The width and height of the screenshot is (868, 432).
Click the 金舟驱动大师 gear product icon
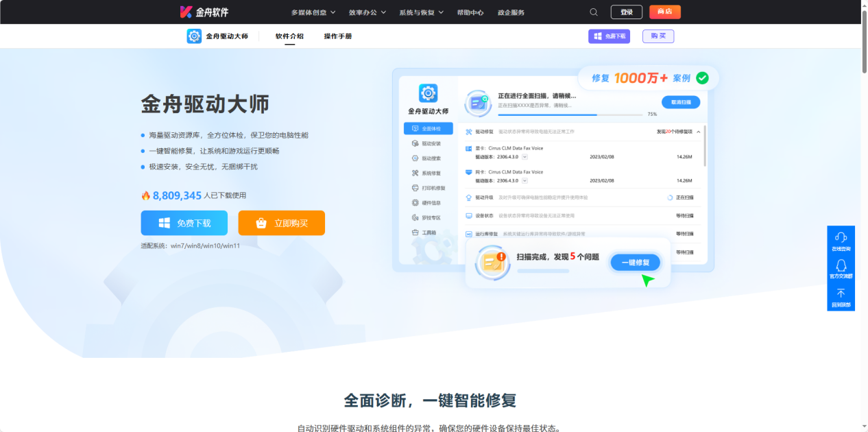point(194,36)
